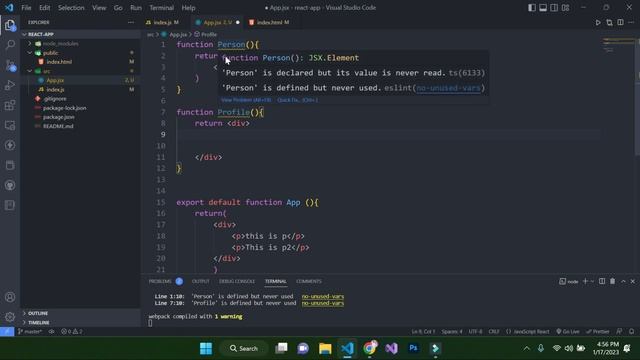The width and height of the screenshot is (640, 360).
Task: Collapse the src folder
Action: 47,71
